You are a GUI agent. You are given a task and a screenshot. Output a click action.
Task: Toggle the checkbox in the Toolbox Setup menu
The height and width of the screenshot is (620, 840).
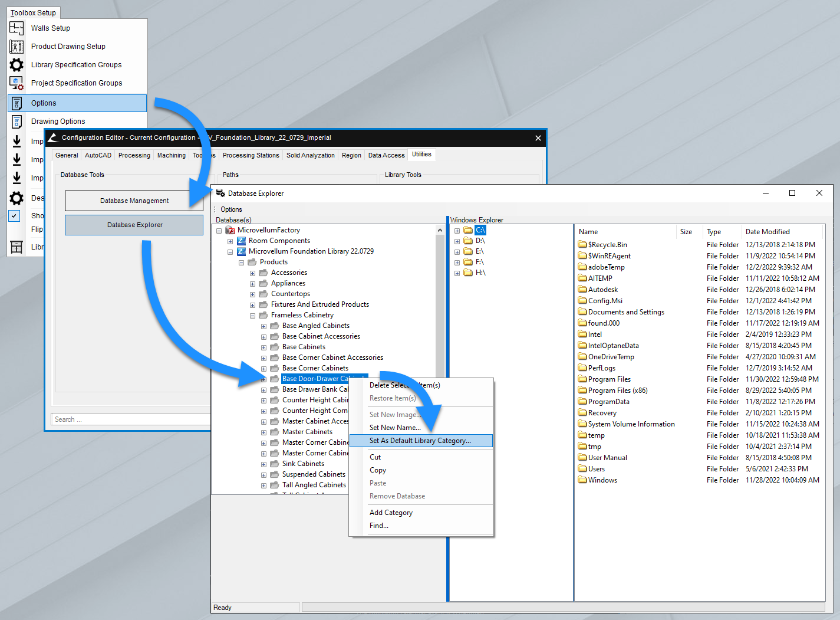pos(15,216)
